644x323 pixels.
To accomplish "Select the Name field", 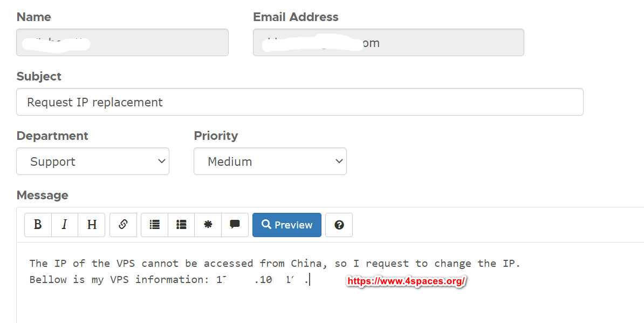I will click(x=122, y=42).
